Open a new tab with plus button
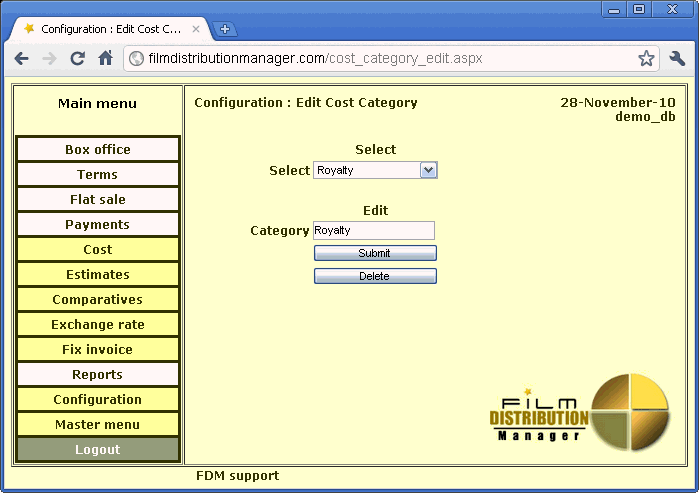Screen dimensions: 699x493 (x=225, y=29)
